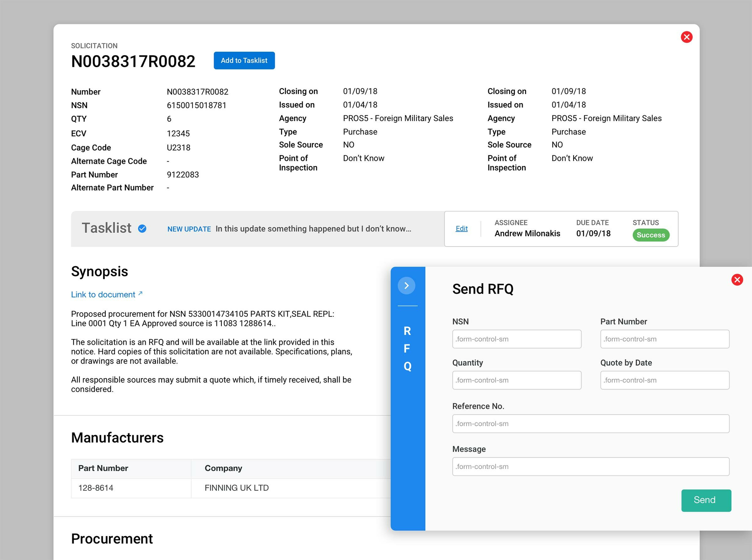
Task: Click the blue checkmark badge next to Tasklist
Action: (142, 229)
